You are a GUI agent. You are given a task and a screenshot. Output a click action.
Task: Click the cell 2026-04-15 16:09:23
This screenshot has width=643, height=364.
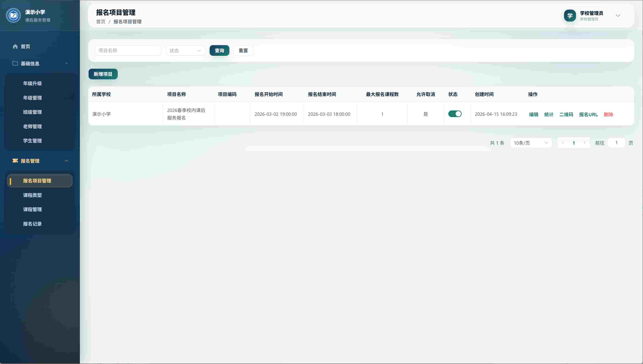click(496, 114)
